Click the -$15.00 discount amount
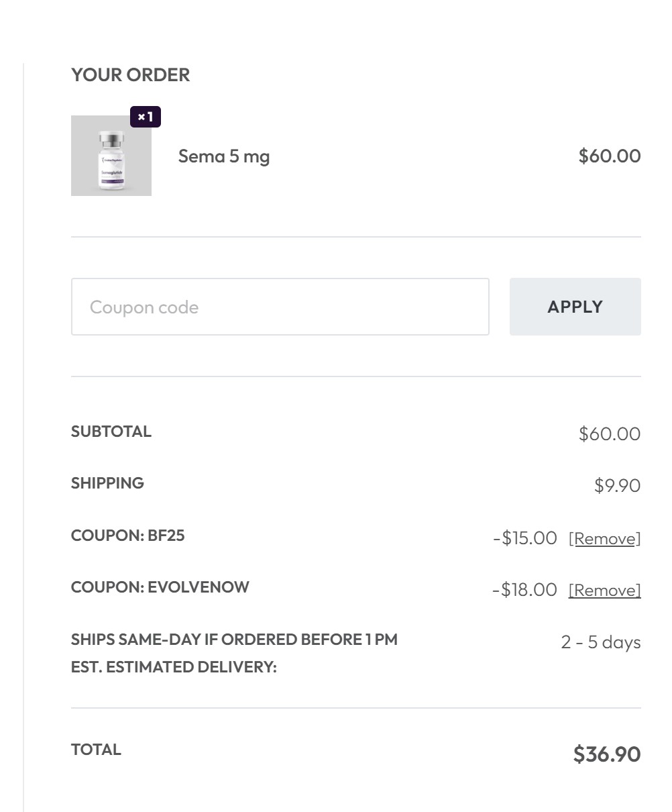 pos(524,538)
